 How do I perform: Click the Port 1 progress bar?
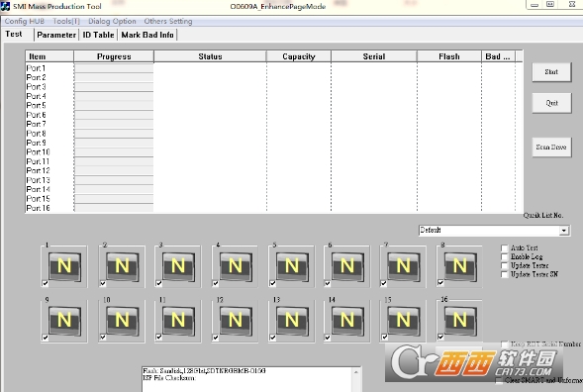coord(114,68)
